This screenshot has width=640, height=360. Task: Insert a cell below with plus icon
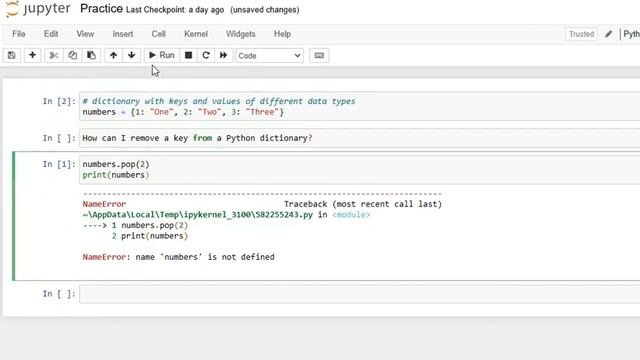[x=32, y=55]
